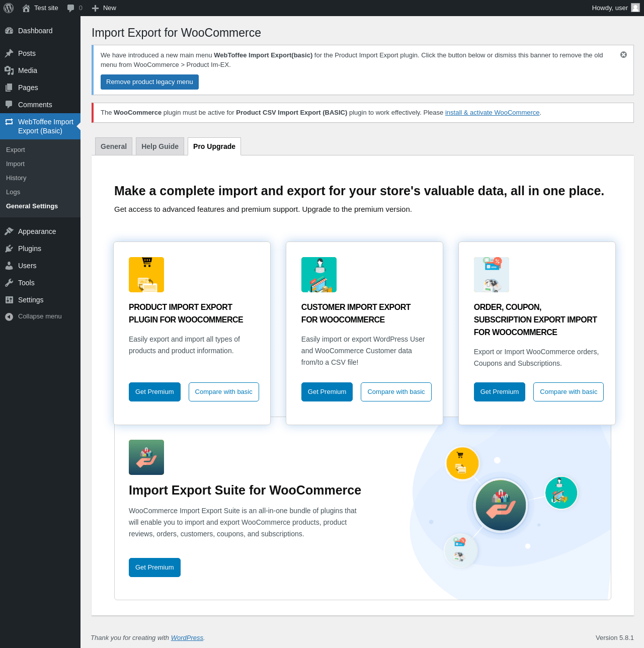Compare with basic for Order, Coupon, Subscription
Viewport: 644px width, 648px height.
pos(569,392)
